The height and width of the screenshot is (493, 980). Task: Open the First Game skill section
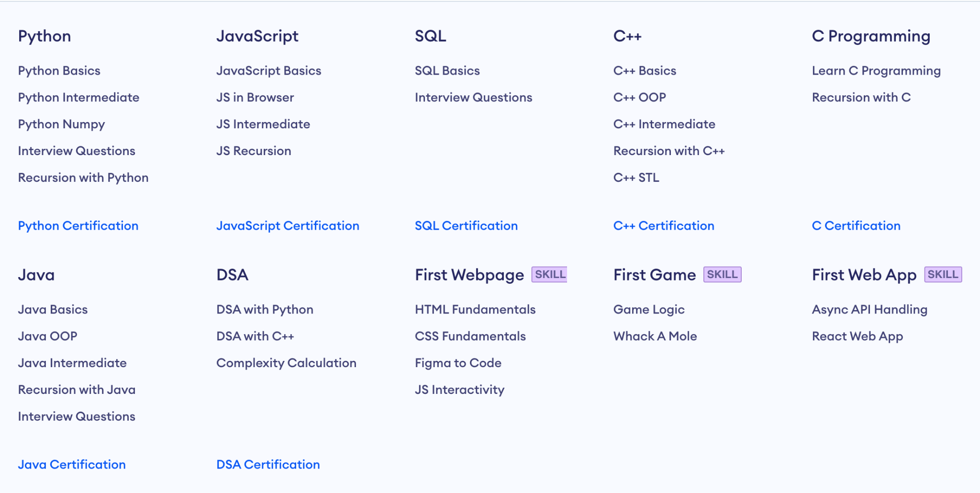click(x=654, y=275)
